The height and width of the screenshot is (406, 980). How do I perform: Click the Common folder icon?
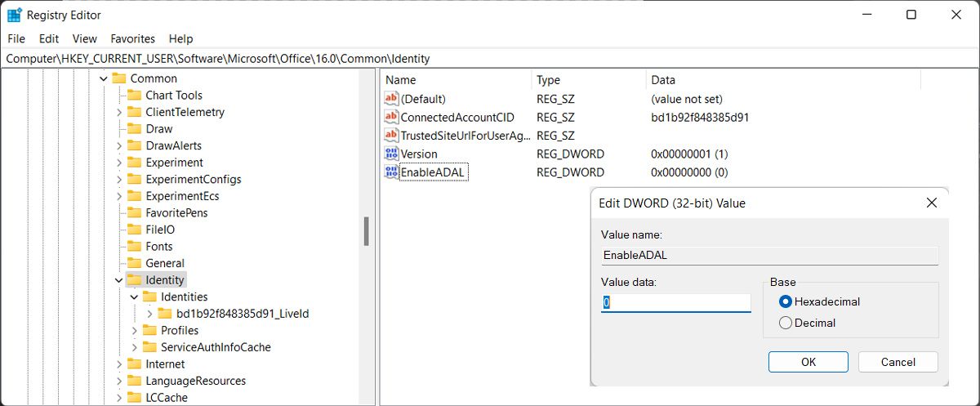pyautogui.click(x=119, y=78)
